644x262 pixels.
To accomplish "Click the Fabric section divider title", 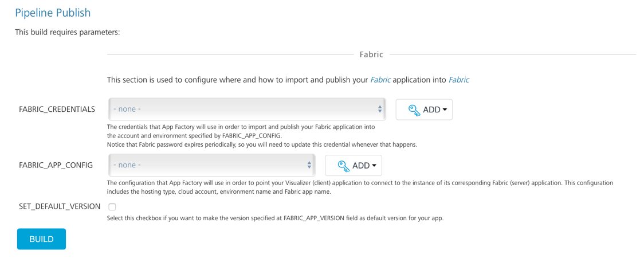I will click(371, 54).
